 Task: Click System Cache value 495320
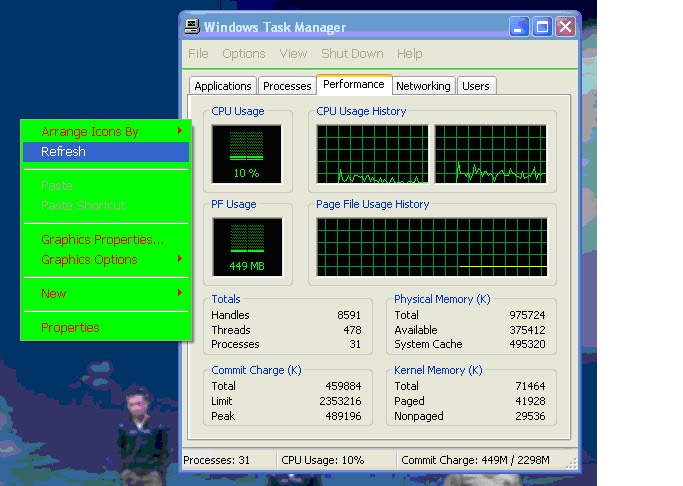(527, 344)
